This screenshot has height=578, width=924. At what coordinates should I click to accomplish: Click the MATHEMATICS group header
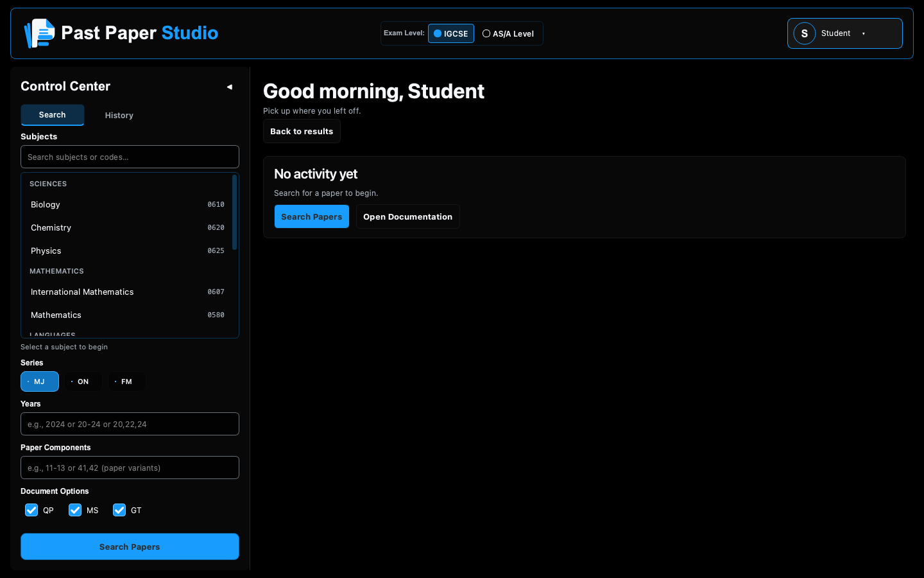tap(56, 271)
